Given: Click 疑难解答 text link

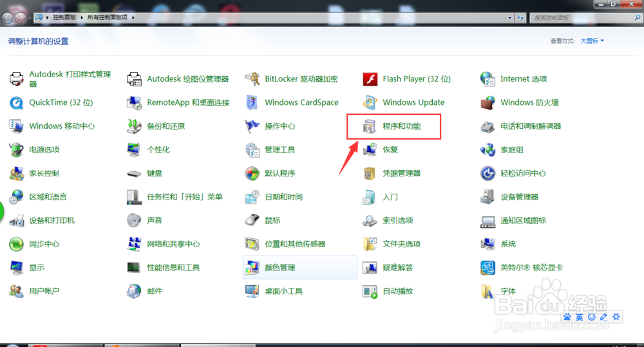Looking at the screenshot, I should click(x=397, y=268).
